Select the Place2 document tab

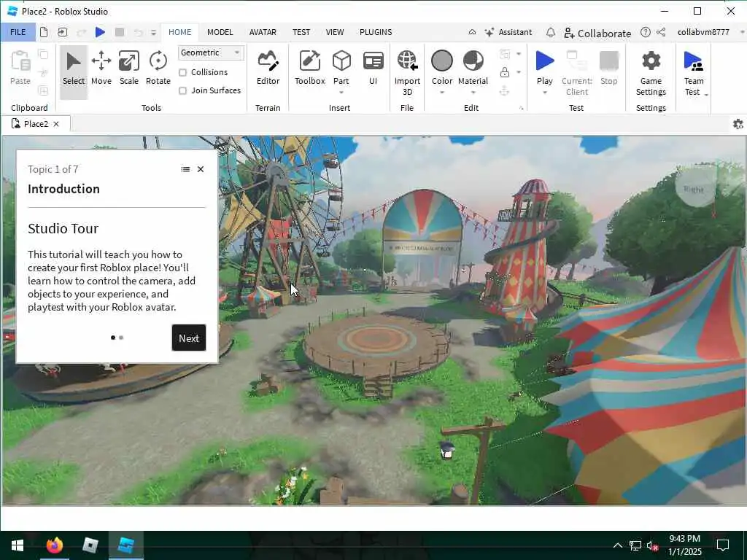pos(36,124)
